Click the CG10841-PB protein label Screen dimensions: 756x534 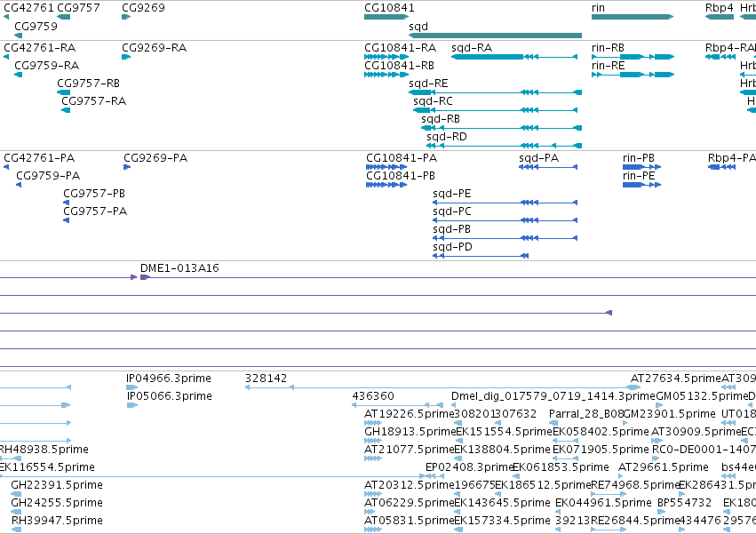pyautogui.click(x=401, y=176)
